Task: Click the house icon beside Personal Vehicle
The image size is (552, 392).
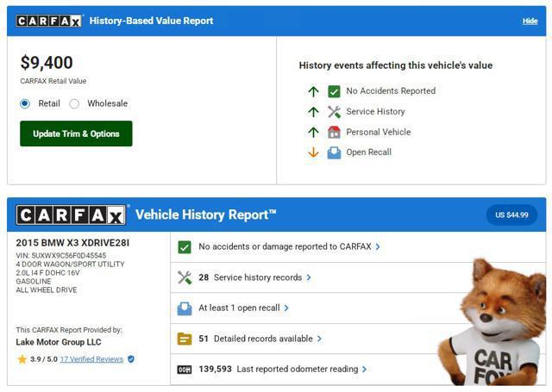Action: 334,132
